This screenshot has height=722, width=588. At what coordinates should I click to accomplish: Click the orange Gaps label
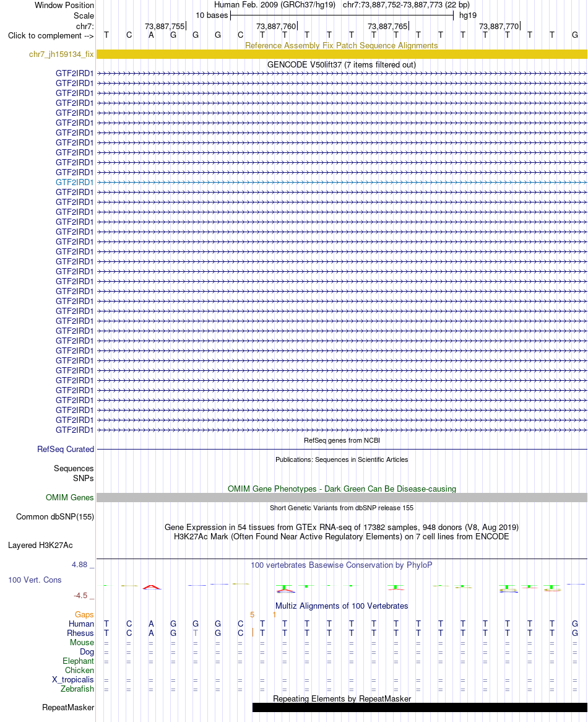[84, 615]
